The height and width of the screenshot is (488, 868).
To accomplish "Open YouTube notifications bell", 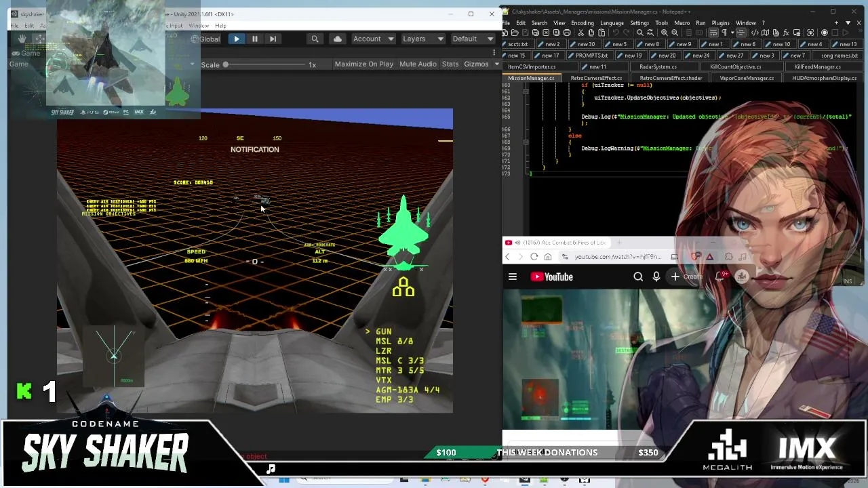I will (x=720, y=277).
